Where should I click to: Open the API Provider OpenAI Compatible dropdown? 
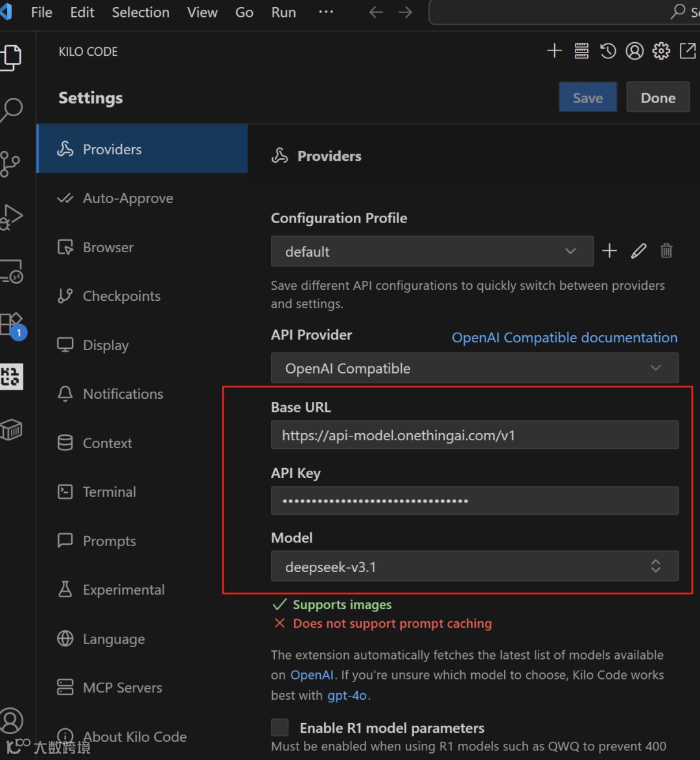point(474,368)
